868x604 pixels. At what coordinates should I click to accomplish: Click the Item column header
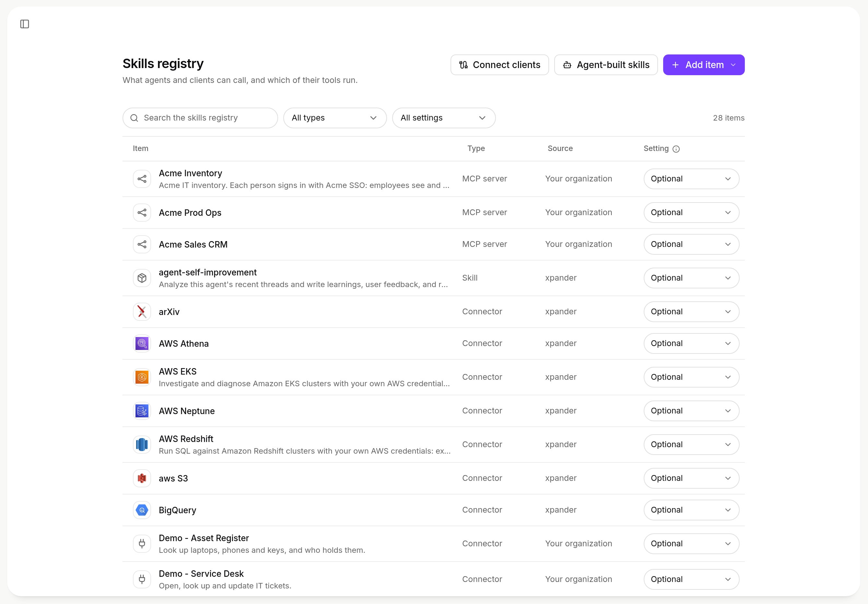click(140, 148)
